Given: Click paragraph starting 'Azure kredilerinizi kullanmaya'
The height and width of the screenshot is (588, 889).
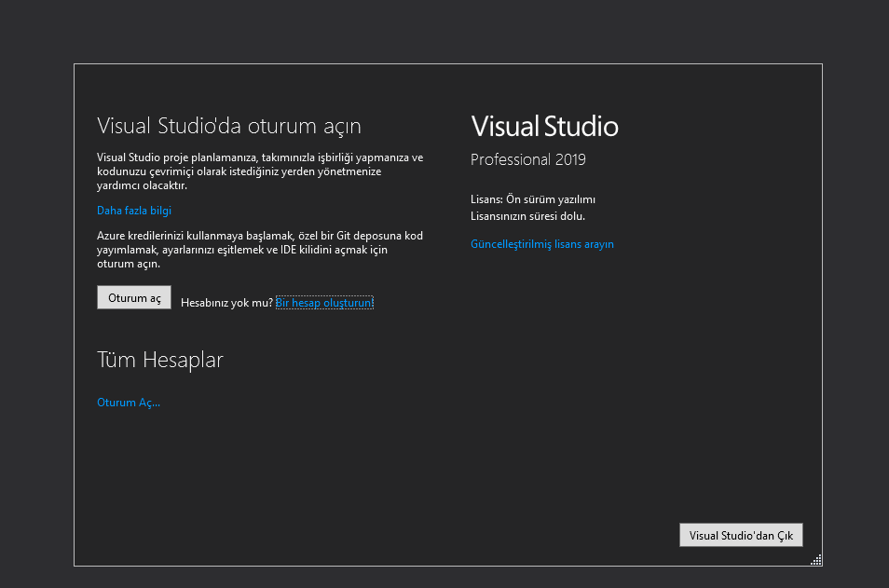Looking at the screenshot, I should [260, 250].
